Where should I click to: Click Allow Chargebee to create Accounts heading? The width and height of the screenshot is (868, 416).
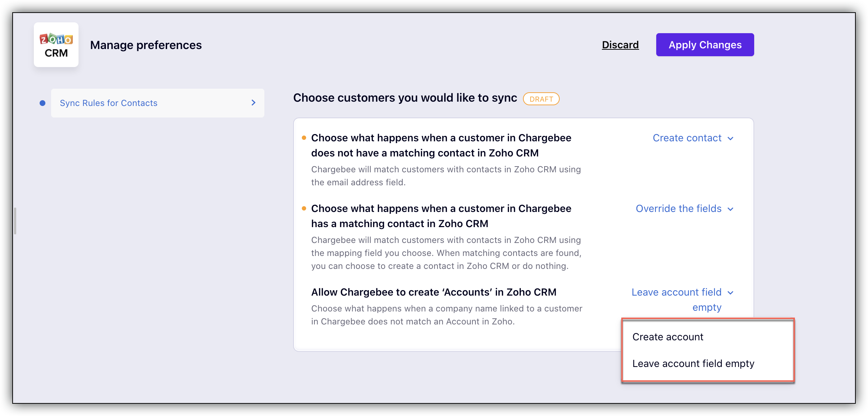point(434,292)
